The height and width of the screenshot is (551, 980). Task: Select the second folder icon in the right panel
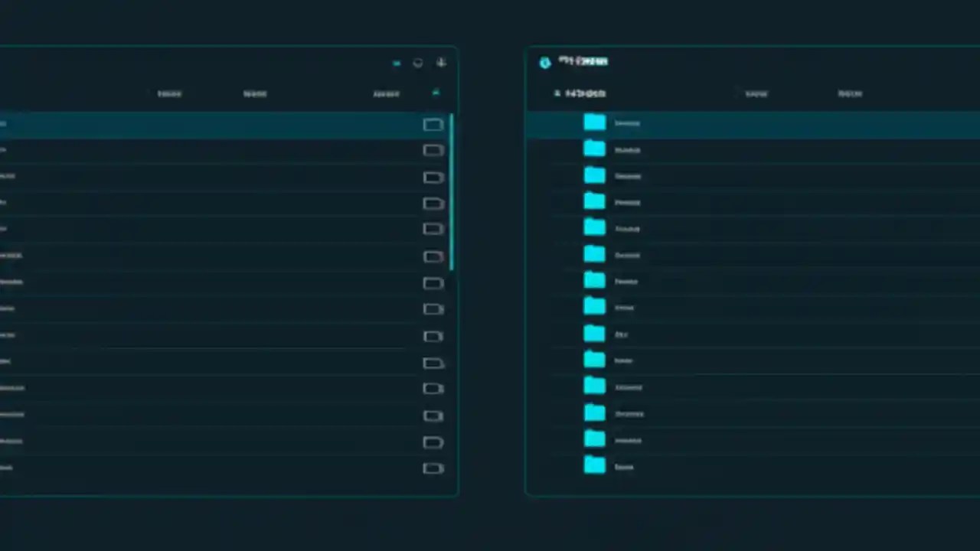(595, 149)
